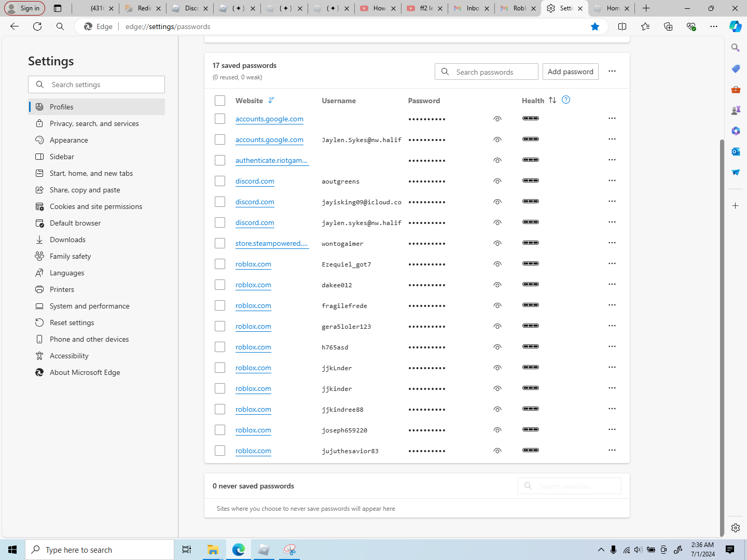
Task: Focus the address bar URL
Action: pyautogui.click(x=168, y=26)
